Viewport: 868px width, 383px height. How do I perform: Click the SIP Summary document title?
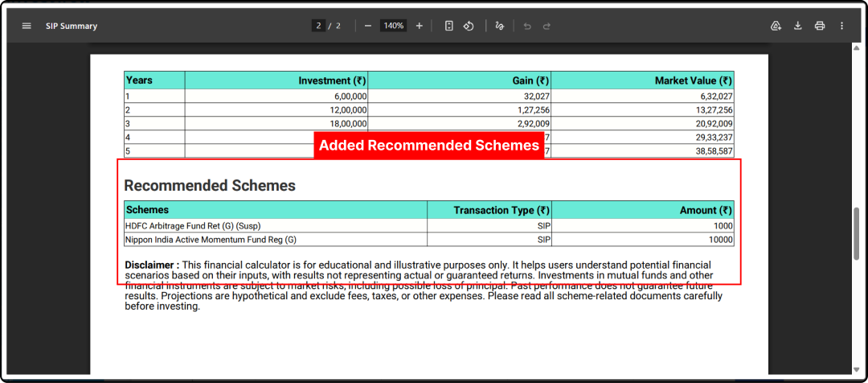pos(72,26)
